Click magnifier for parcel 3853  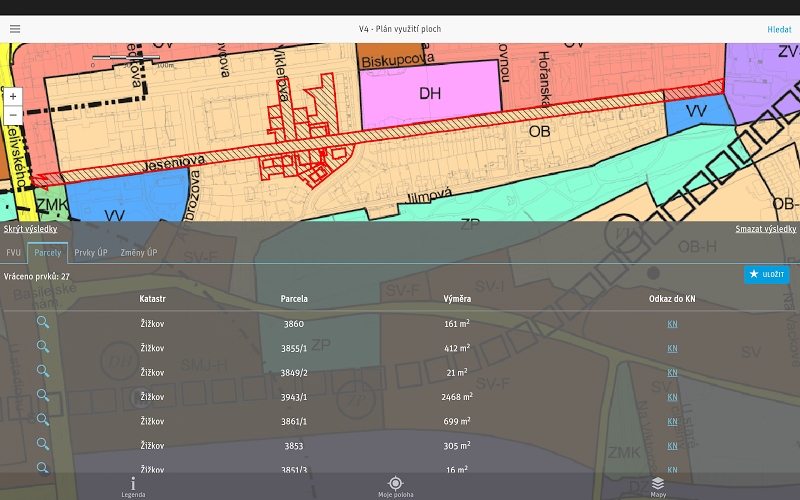point(43,444)
